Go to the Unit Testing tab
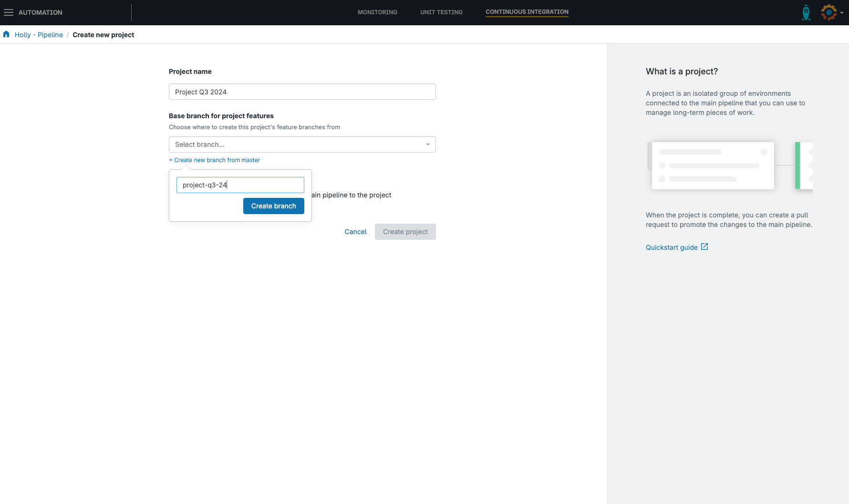849x504 pixels. (x=441, y=12)
